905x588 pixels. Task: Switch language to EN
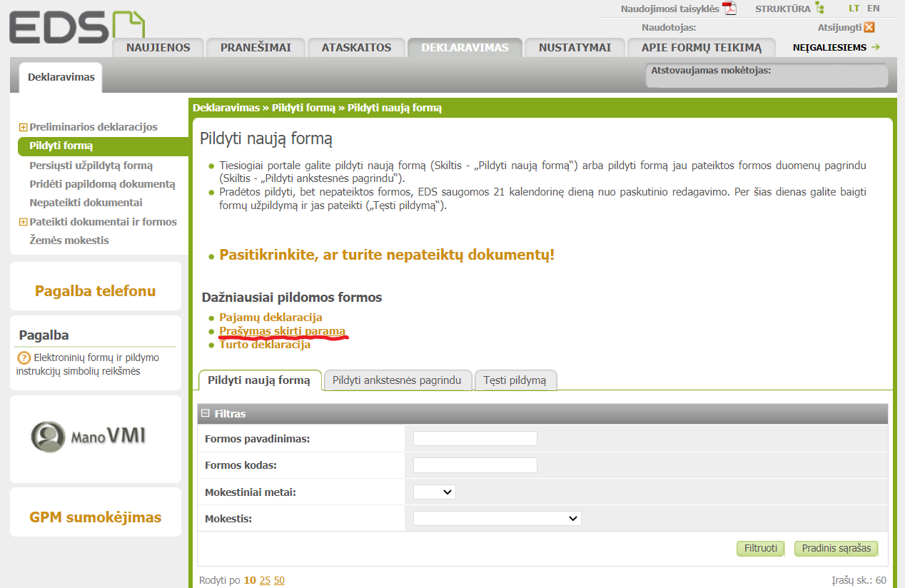(x=874, y=9)
